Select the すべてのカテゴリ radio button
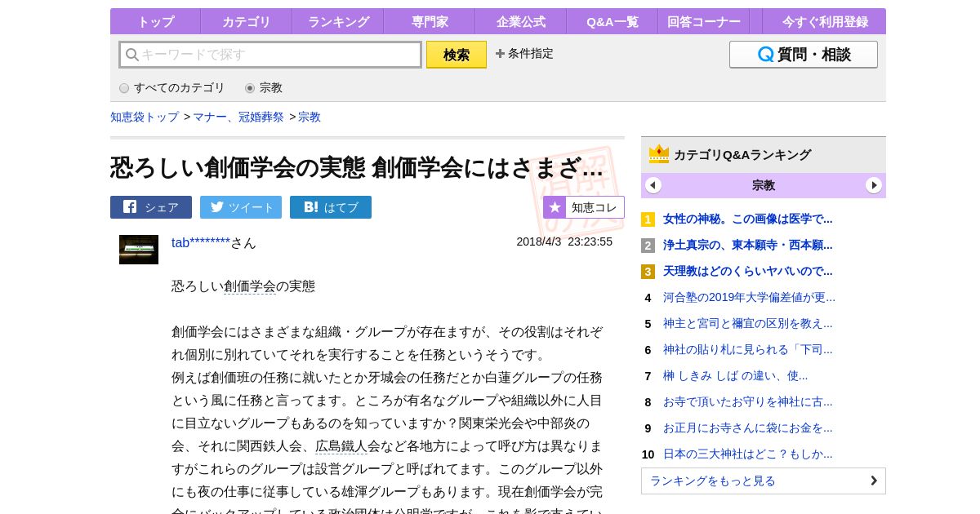The width and height of the screenshot is (980, 514). [124, 88]
